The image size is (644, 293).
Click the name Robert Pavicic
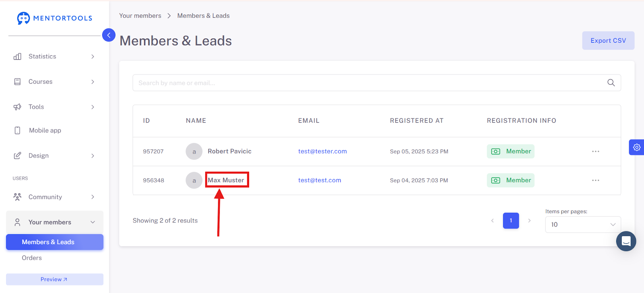pos(229,152)
